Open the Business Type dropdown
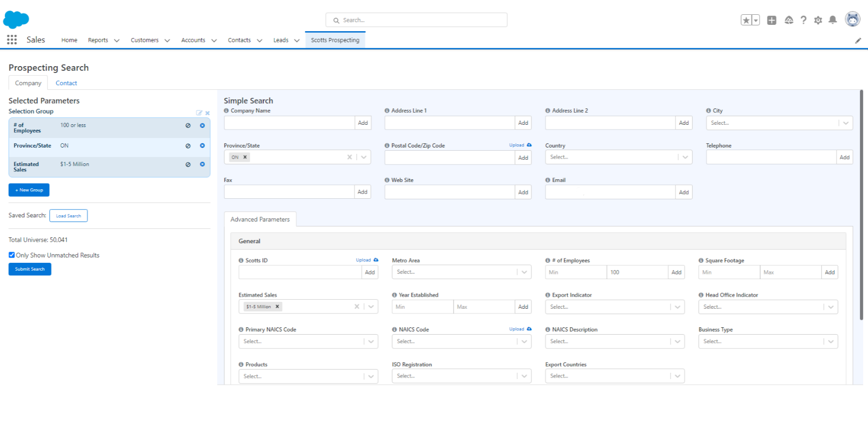This screenshot has width=868, height=433. (x=768, y=342)
